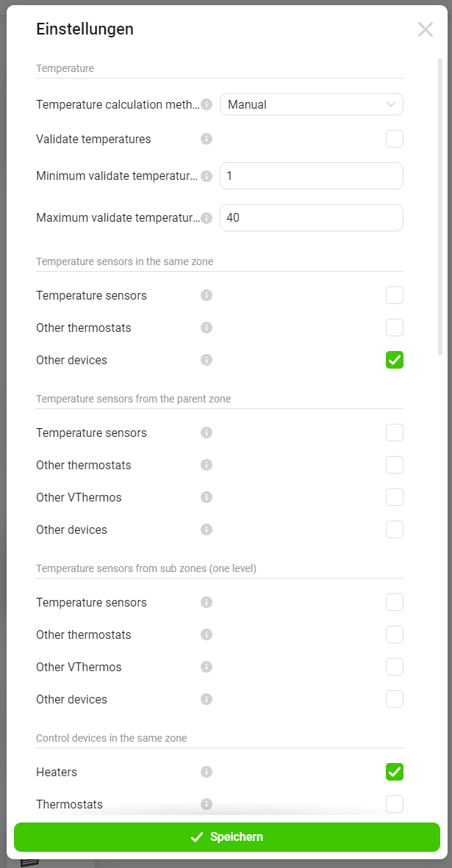
Task: Enable the Validate temperatures checkbox
Action: (395, 139)
